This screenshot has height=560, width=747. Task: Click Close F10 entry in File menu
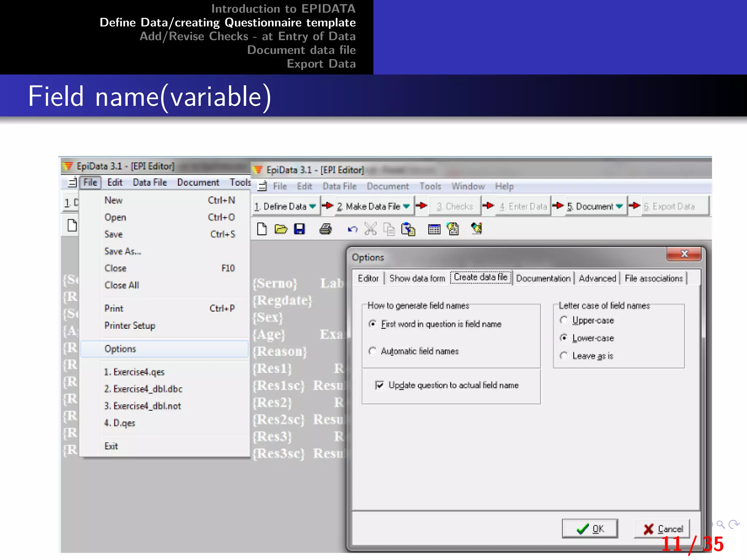pos(164,268)
